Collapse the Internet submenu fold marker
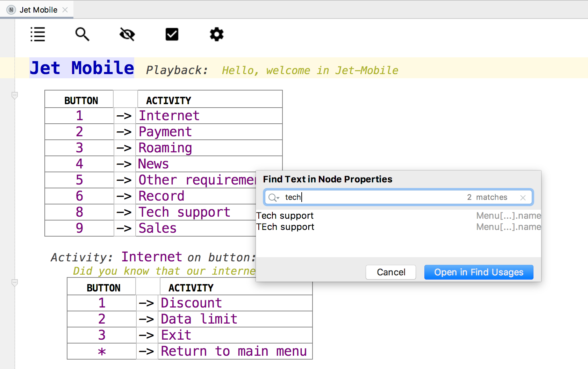 tap(15, 283)
